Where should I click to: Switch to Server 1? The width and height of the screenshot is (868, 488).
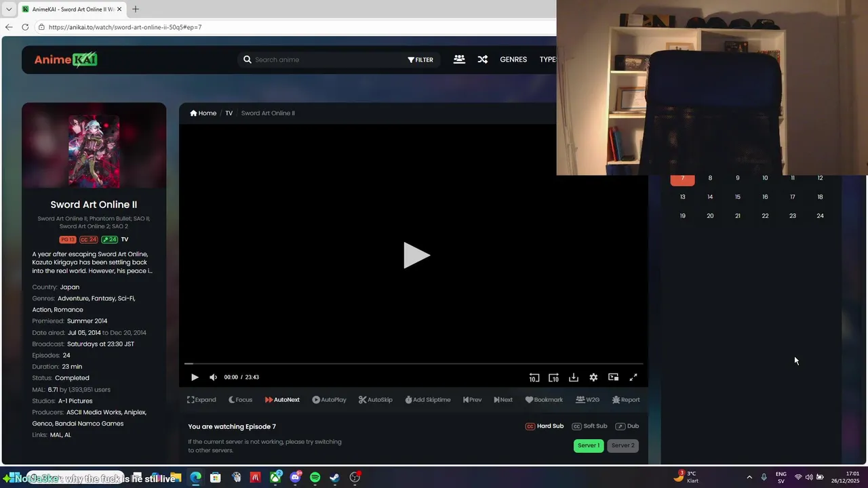[x=589, y=445]
